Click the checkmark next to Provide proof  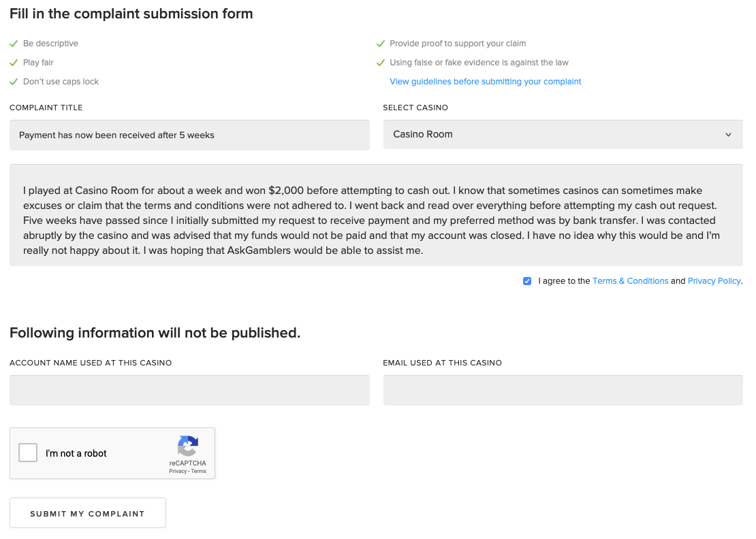pyautogui.click(x=381, y=44)
